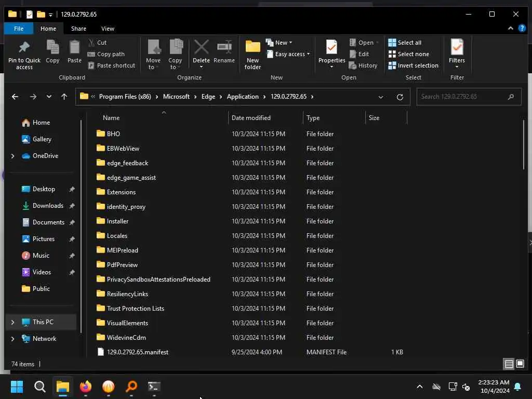Click the file list vertical scrollbar
The height and width of the screenshot is (399, 532).
point(524,144)
